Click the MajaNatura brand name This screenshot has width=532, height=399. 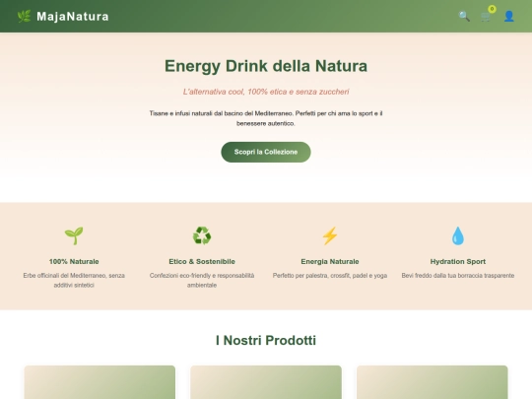(x=73, y=17)
